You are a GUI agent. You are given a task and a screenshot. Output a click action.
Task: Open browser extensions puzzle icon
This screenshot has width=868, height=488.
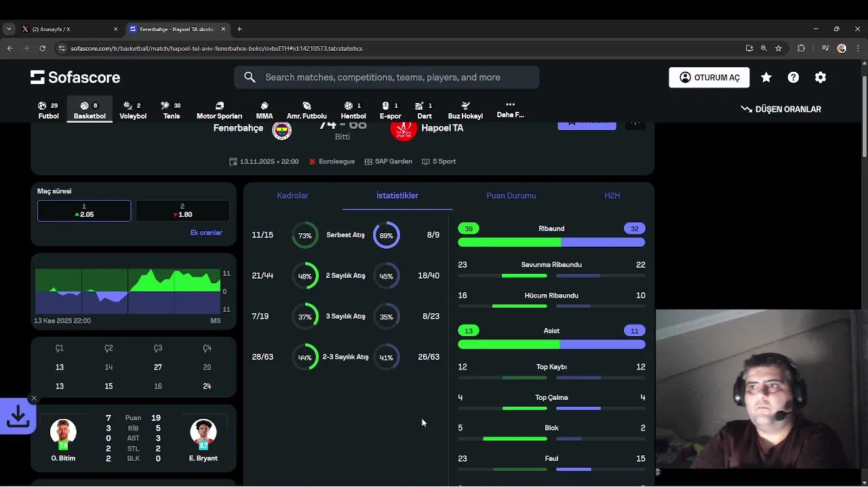click(x=802, y=48)
